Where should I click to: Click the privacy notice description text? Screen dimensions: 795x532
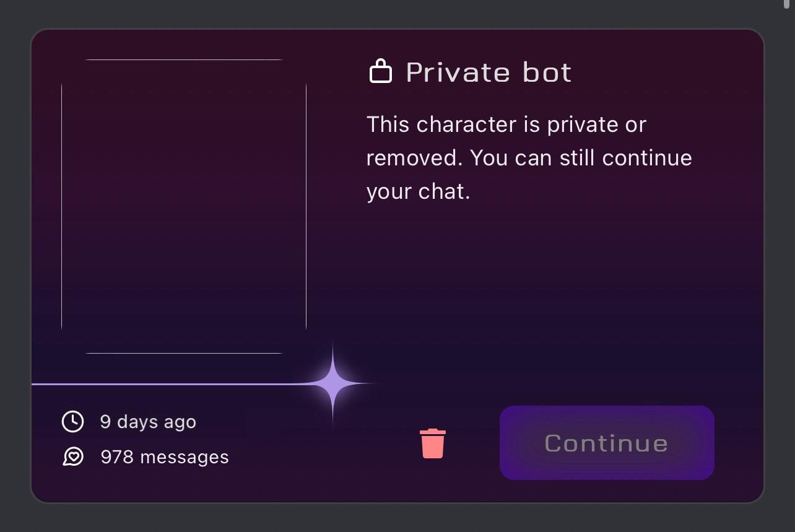(529, 157)
